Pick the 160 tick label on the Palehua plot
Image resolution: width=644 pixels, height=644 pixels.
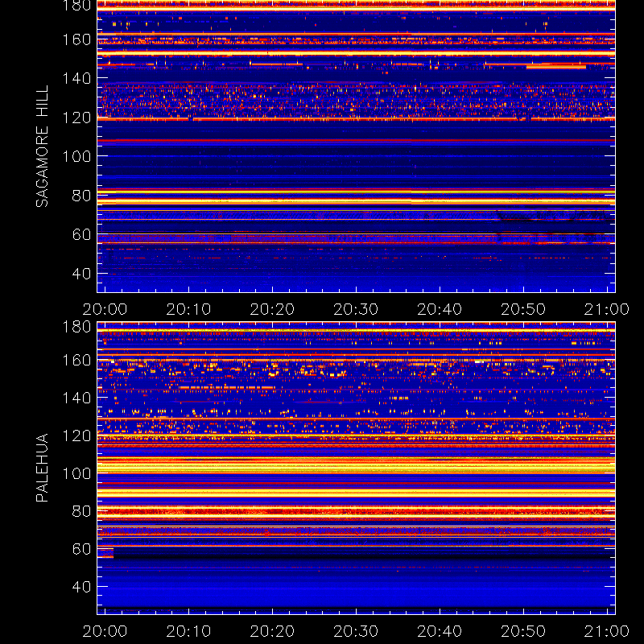pyautogui.click(x=76, y=361)
